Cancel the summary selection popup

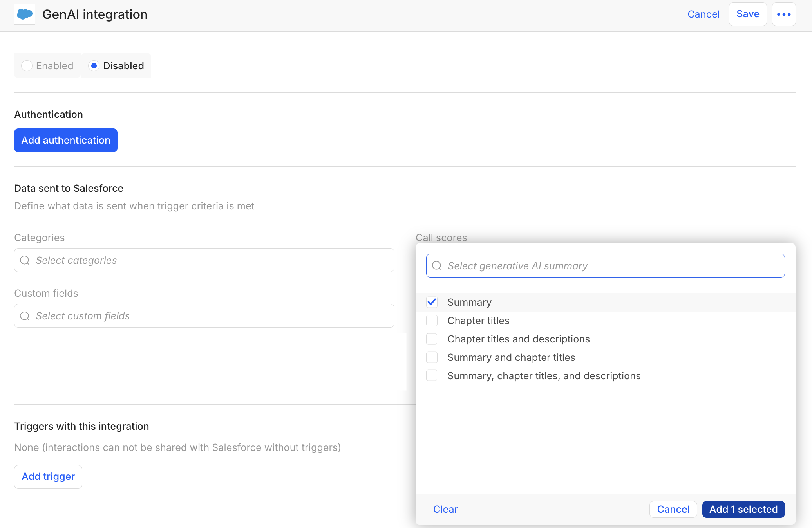(x=673, y=509)
